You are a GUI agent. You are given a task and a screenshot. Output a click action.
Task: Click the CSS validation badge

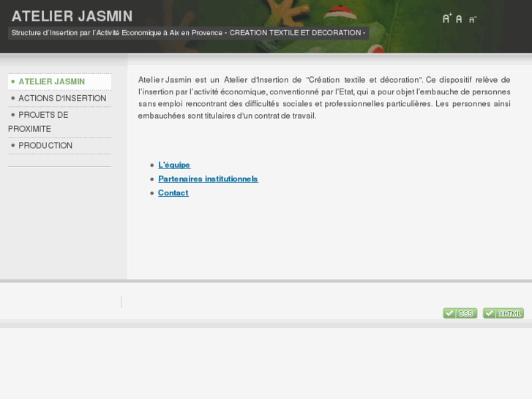(460, 313)
